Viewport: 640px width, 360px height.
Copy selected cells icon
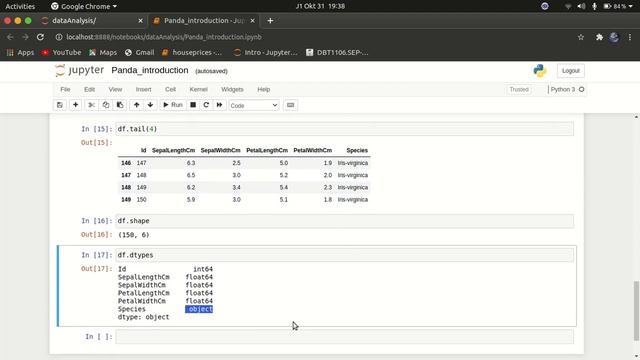pos(106,105)
